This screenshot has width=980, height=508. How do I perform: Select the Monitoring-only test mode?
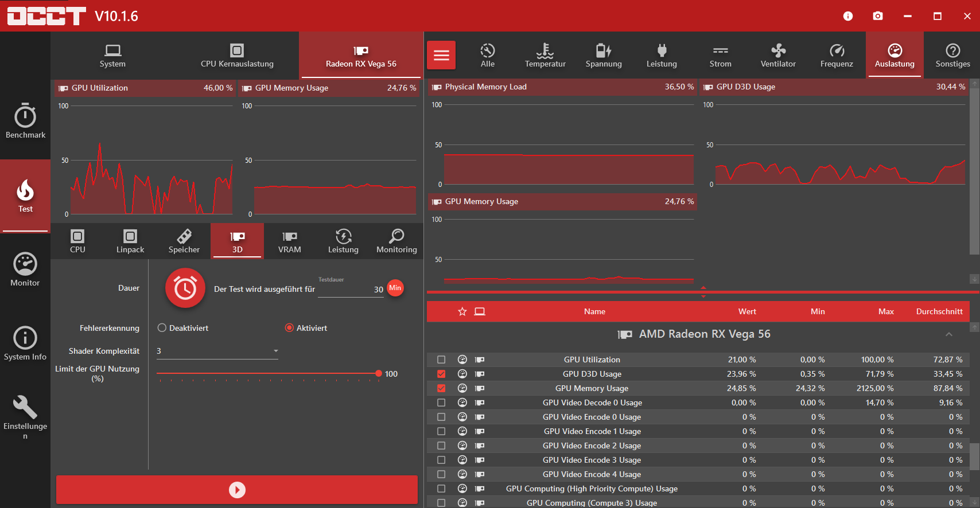click(396, 241)
